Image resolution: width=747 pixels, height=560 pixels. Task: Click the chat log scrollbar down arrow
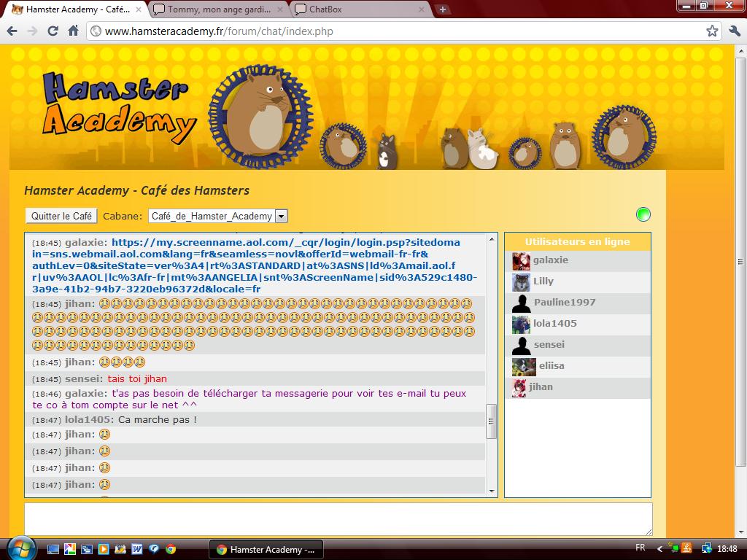492,491
